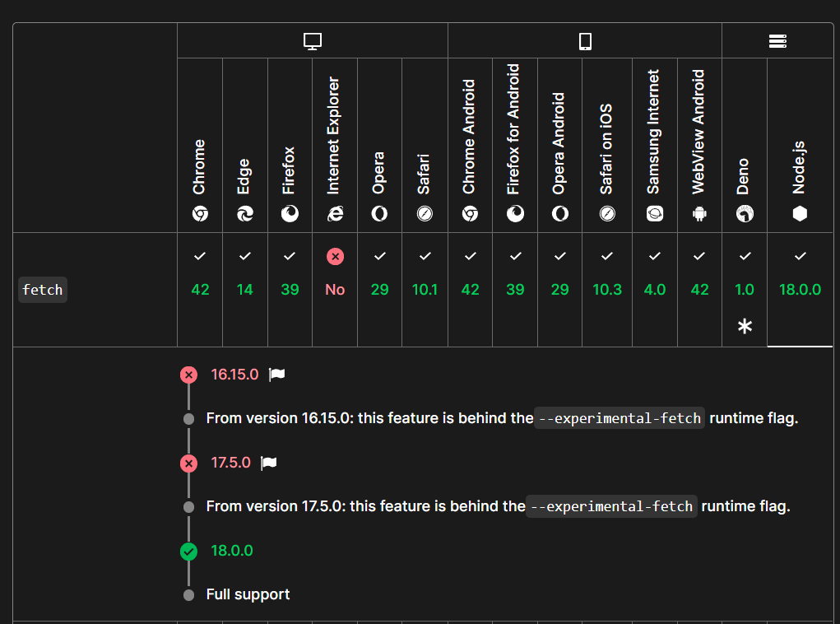This screenshot has width=840, height=624.
Task: Click the Node.js column header text
Action: click(x=798, y=167)
